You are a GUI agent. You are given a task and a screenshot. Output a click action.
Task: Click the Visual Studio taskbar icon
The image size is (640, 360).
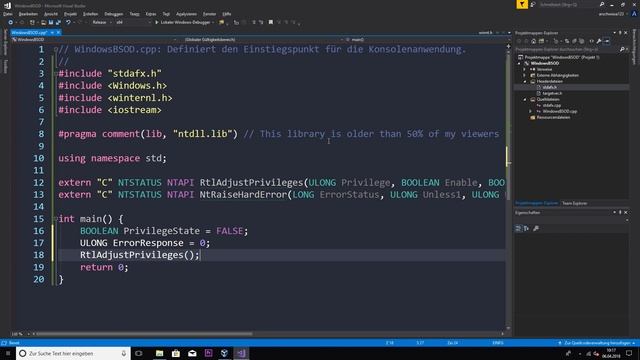241,353
